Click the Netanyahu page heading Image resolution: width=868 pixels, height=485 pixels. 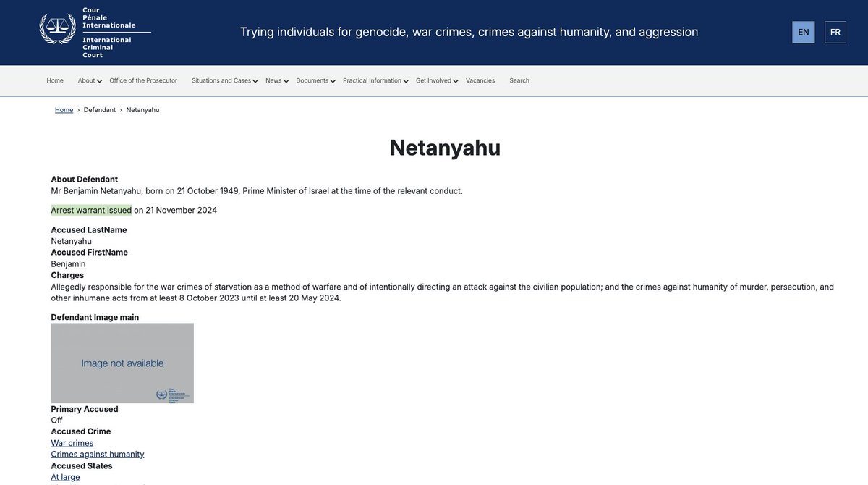click(x=445, y=147)
